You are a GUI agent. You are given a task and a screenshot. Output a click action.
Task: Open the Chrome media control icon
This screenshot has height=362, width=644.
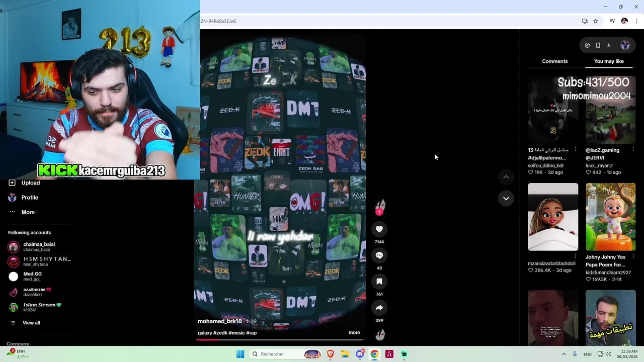(x=612, y=21)
